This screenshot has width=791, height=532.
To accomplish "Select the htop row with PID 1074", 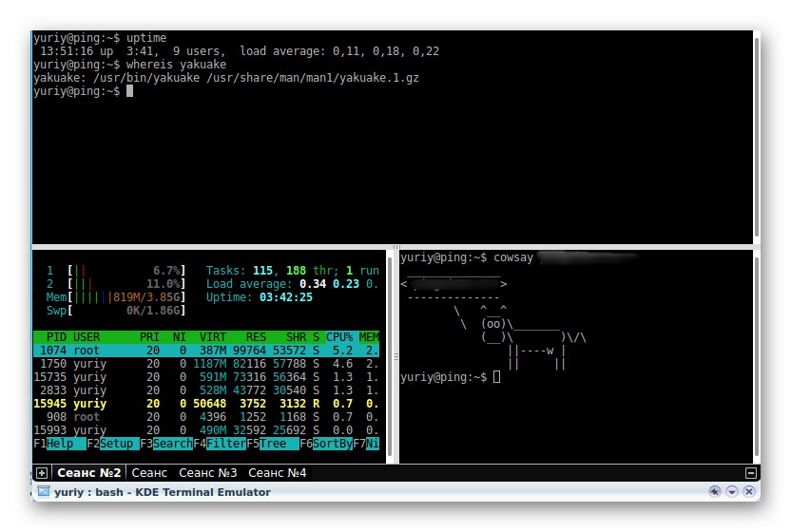I will pos(205,351).
